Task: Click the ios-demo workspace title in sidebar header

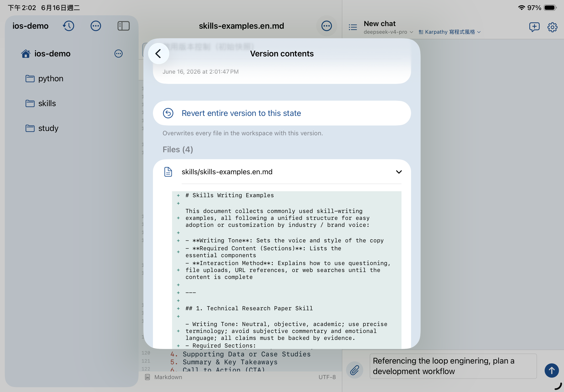Action: (30, 26)
